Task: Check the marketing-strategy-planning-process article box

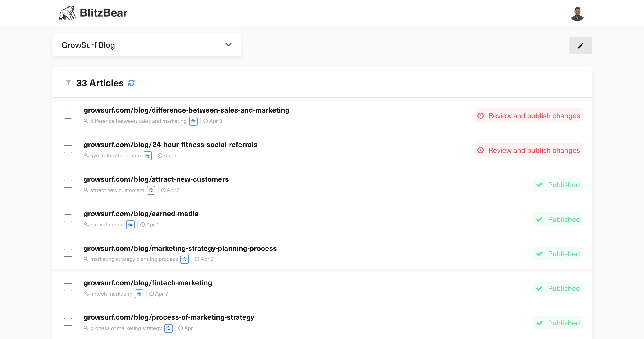Action: [68, 253]
